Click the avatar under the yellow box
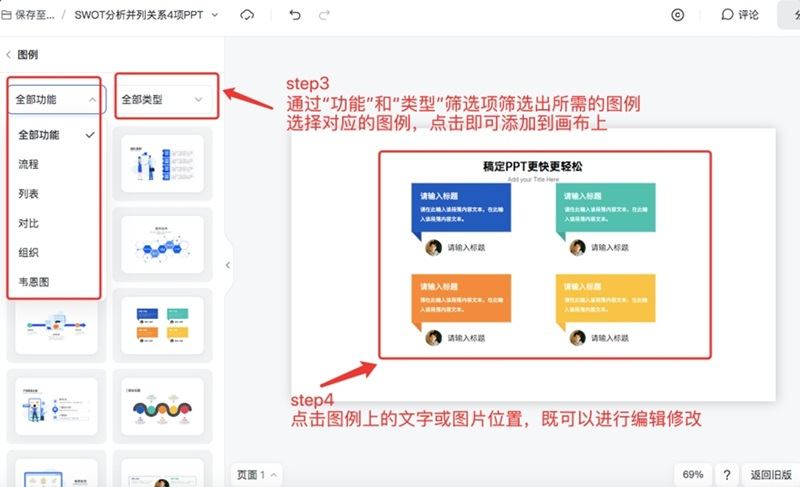 578,338
